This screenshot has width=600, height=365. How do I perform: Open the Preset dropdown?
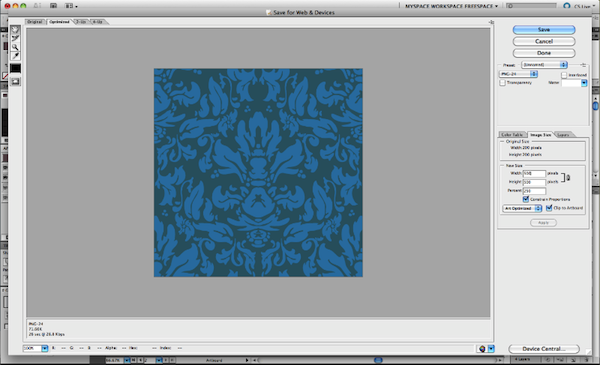click(x=544, y=65)
